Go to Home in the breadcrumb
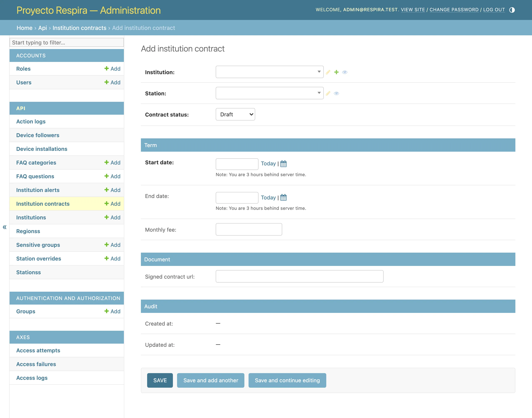 click(25, 28)
